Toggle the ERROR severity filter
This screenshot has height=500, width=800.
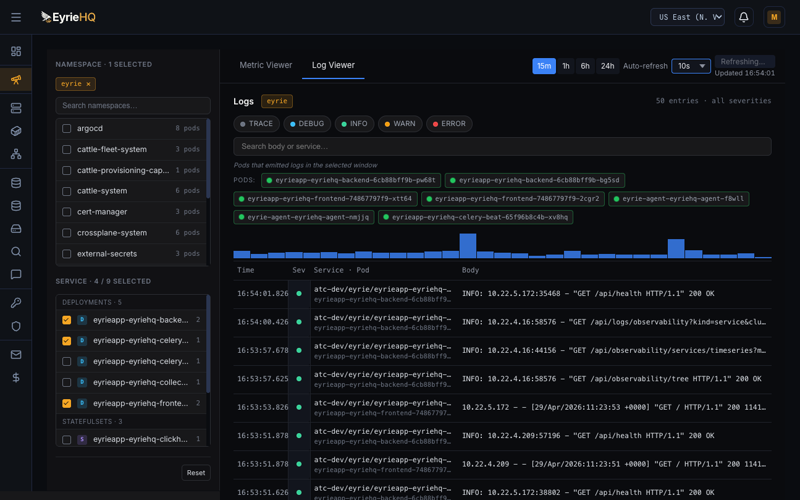pyautogui.click(x=449, y=124)
